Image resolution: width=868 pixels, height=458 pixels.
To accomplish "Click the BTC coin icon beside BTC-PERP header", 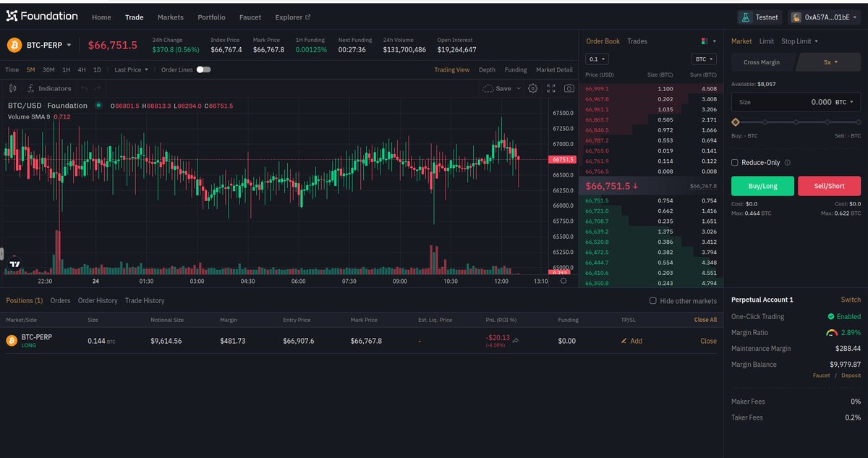I will 14,46.
